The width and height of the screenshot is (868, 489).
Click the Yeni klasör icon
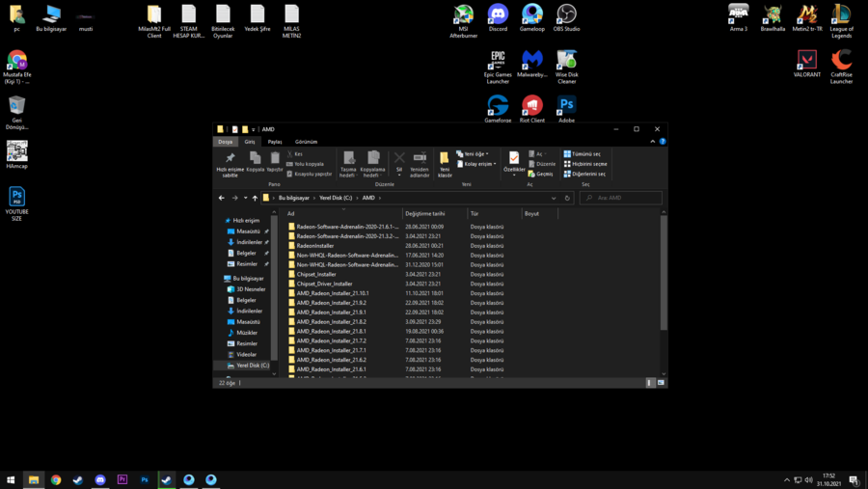pos(445,159)
